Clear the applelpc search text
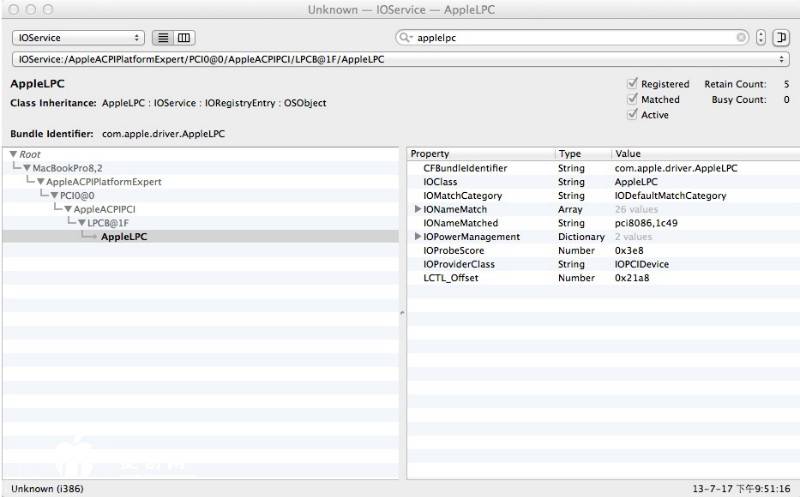 tap(741, 38)
